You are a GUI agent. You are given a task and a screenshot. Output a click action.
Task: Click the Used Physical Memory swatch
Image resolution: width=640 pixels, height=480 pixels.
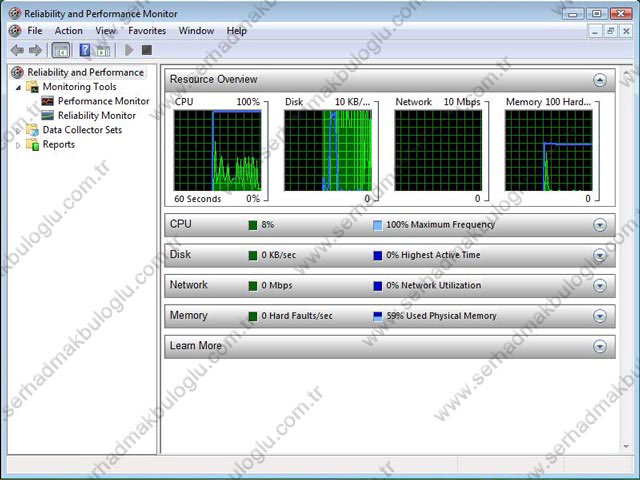pos(378,316)
